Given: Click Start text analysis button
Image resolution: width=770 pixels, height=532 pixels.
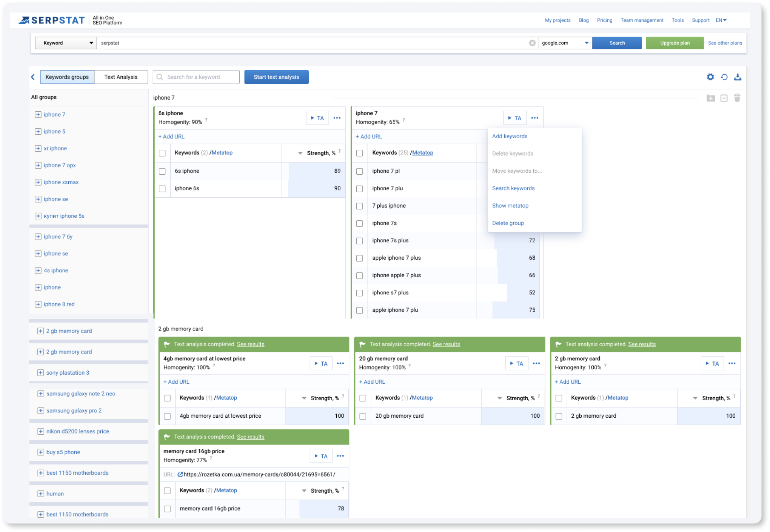Looking at the screenshot, I should click(276, 77).
